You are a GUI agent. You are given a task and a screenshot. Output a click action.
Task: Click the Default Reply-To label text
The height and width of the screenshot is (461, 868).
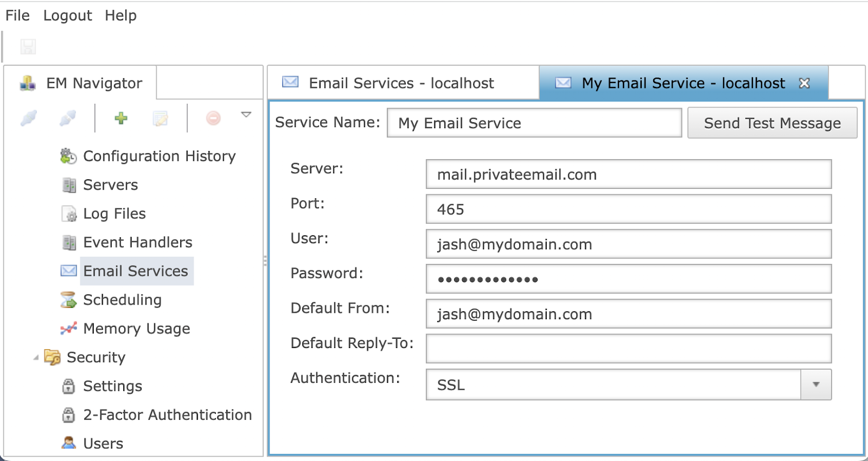click(x=352, y=343)
